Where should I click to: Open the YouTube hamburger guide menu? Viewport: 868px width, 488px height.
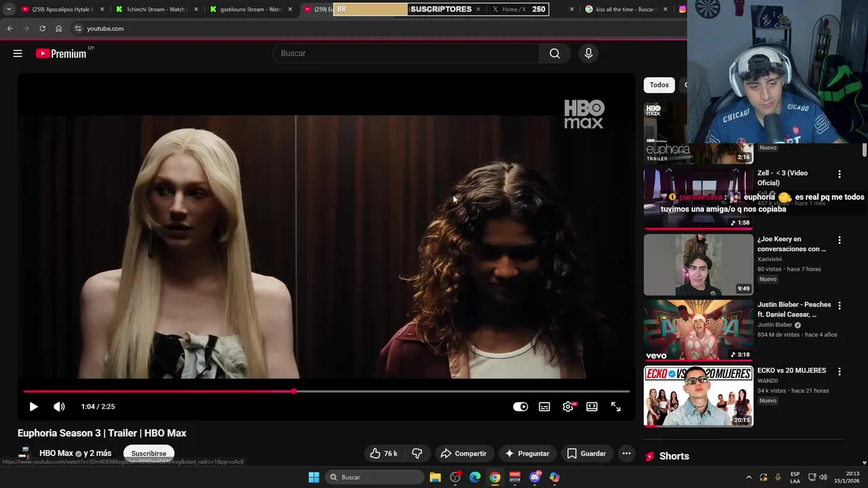pos(18,54)
